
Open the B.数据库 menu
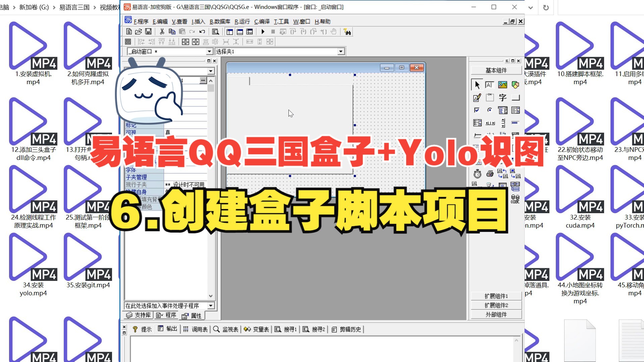click(x=220, y=21)
